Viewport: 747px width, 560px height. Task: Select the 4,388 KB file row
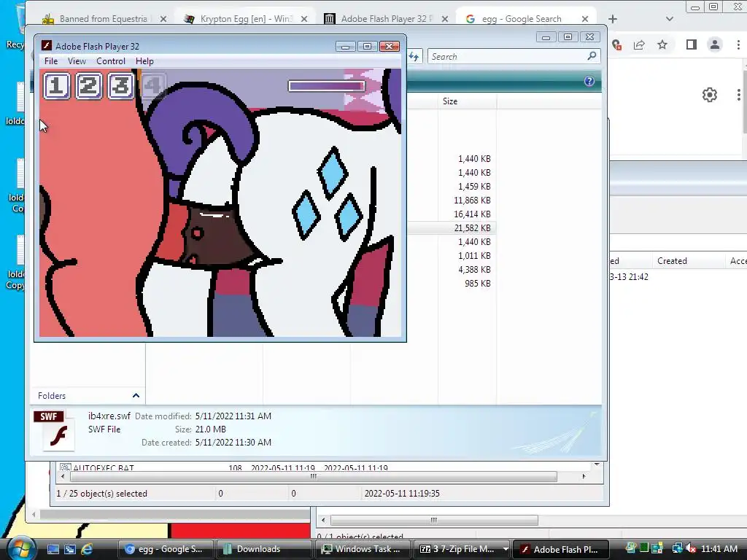click(x=452, y=270)
